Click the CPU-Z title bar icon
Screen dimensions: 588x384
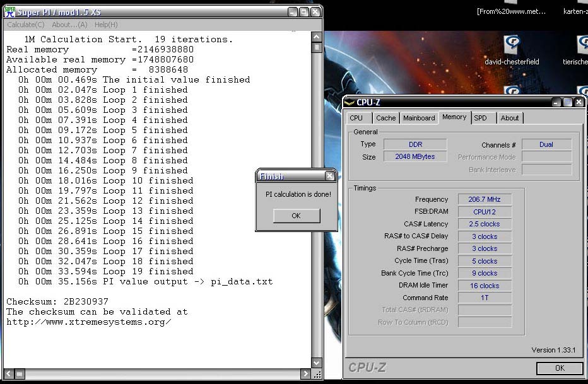click(350, 102)
